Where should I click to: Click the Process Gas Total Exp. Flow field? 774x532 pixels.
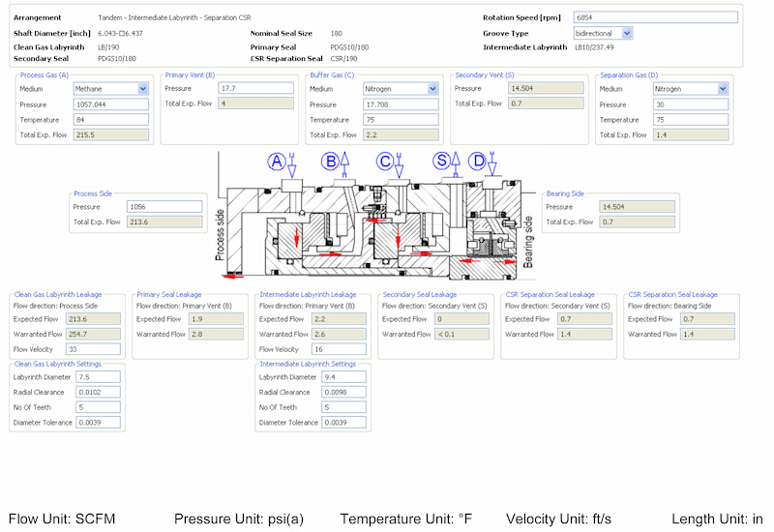(x=111, y=134)
